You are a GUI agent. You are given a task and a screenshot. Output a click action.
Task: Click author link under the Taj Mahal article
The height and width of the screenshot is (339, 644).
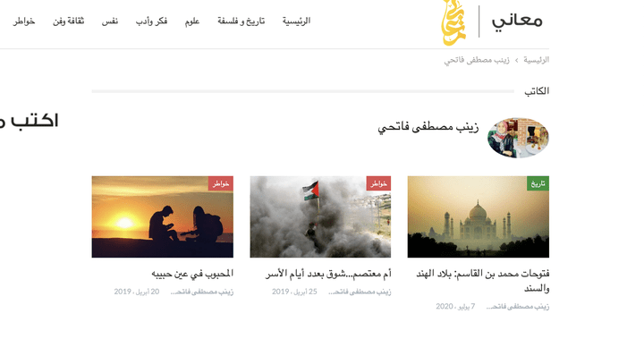(x=518, y=307)
